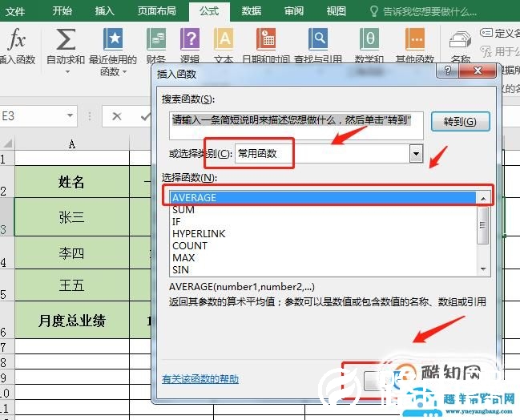The image size is (520, 420).
Task: Select MAX in the function list
Action: click(x=324, y=257)
